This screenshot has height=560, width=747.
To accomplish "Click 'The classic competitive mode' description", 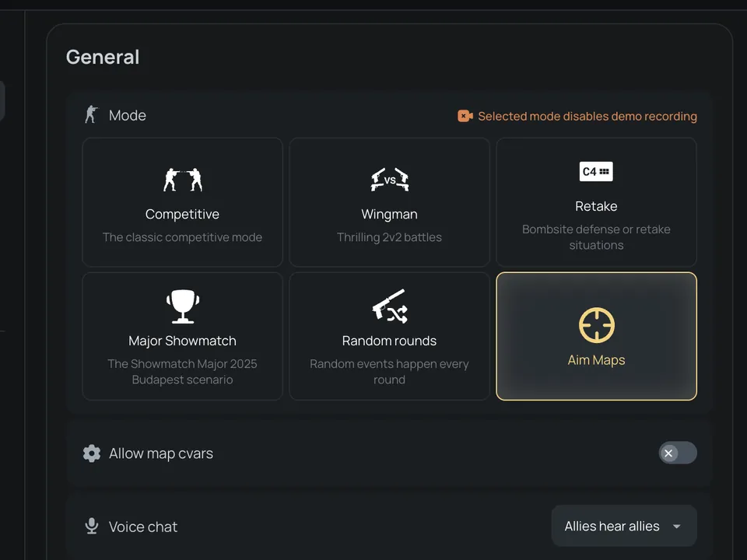I will 182,237.
